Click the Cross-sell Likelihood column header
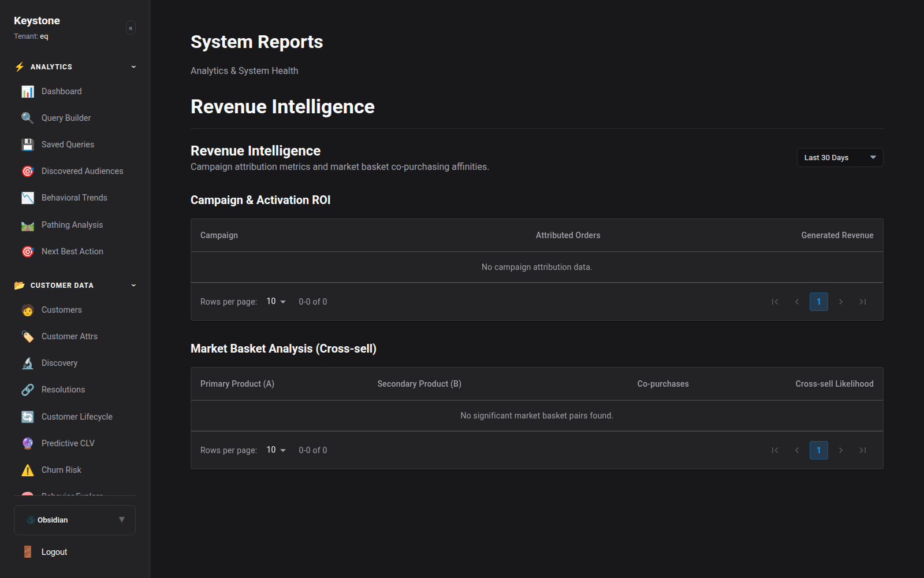 pos(834,384)
